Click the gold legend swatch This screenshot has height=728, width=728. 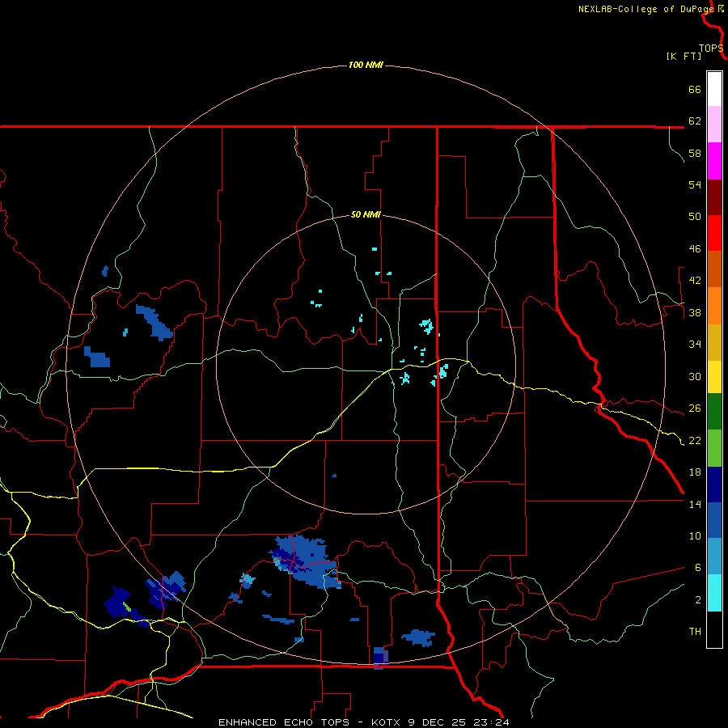pyautogui.click(x=714, y=342)
